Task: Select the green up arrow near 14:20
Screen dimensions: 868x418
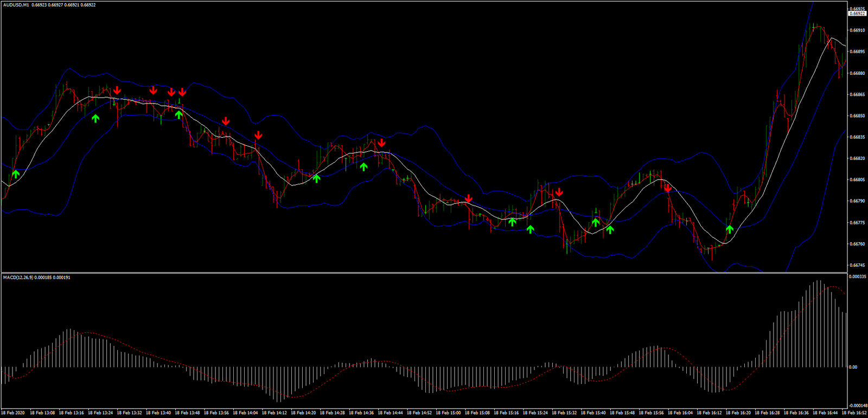Action: pyautogui.click(x=316, y=178)
